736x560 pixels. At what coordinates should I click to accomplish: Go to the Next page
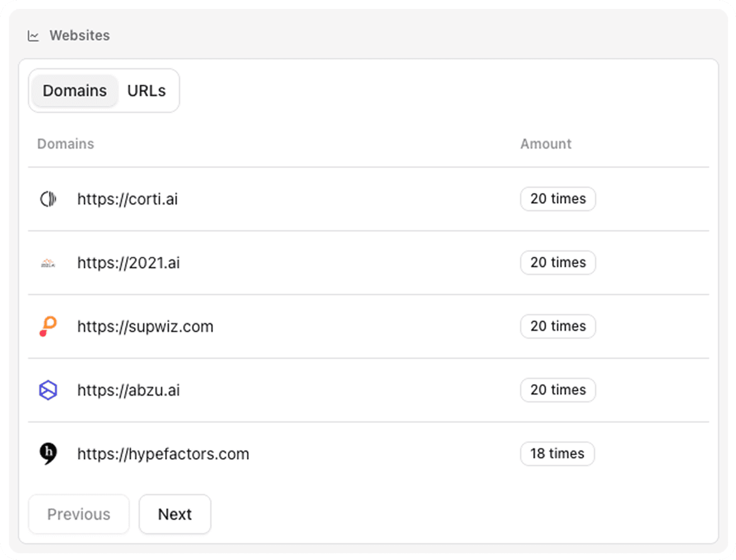(174, 514)
